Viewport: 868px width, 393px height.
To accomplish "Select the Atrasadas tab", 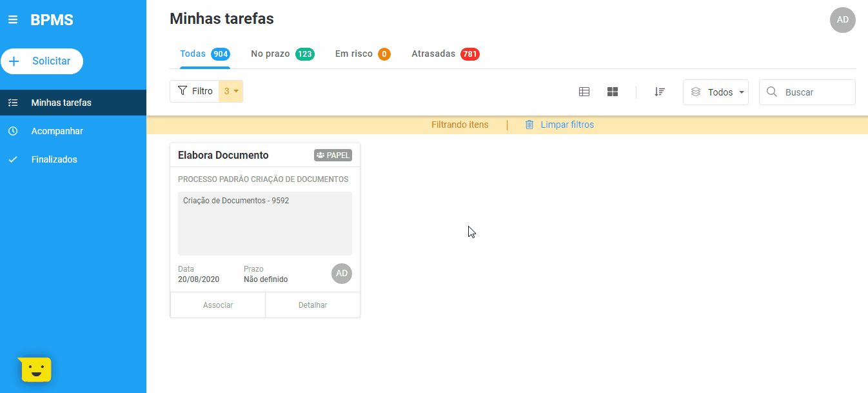I will pos(446,54).
